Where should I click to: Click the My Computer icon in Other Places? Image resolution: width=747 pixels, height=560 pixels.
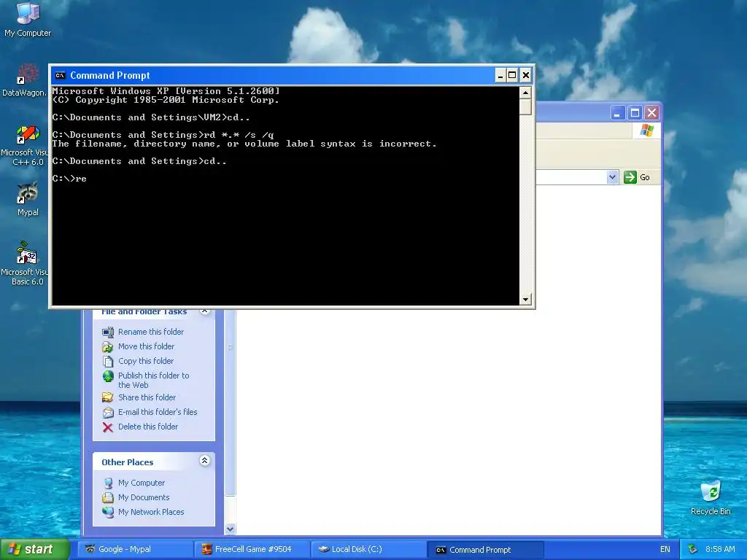pos(108,483)
